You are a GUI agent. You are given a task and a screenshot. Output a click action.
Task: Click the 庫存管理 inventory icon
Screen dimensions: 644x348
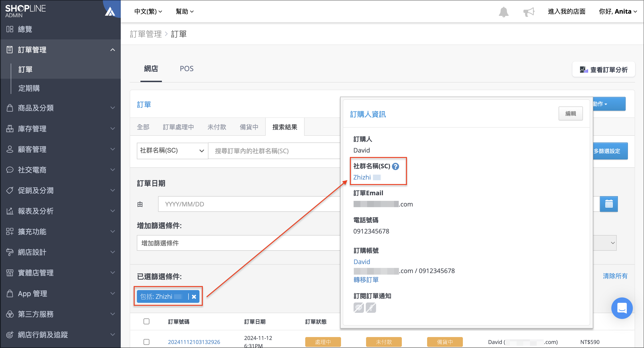(10, 129)
